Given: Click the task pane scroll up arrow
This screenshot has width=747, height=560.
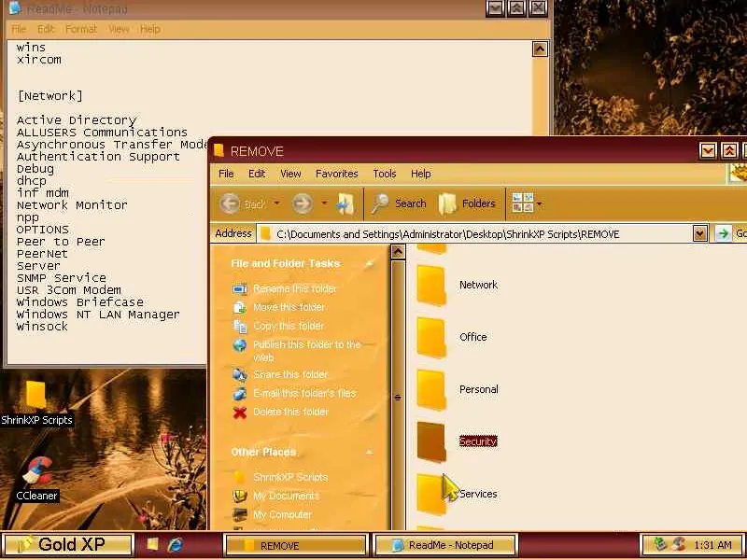Looking at the screenshot, I should point(398,251).
